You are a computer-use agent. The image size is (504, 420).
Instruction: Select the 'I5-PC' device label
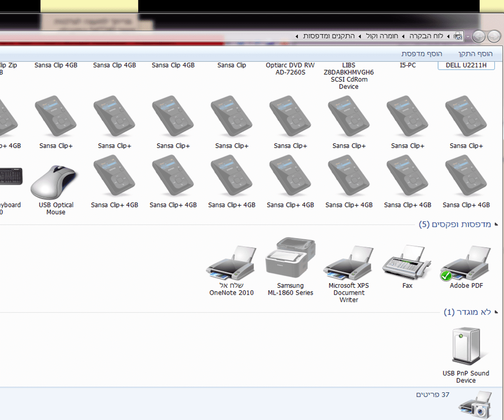pyautogui.click(x=408, y=65)
